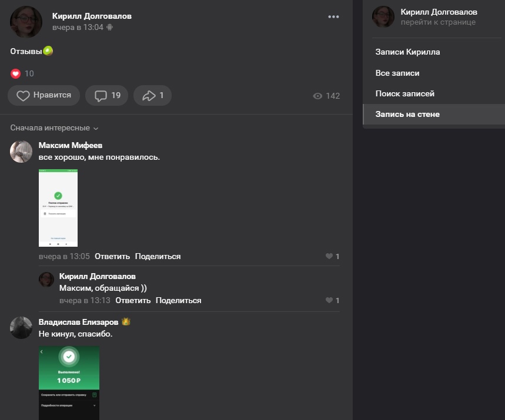Open comments via the speech bubble button

pyautogui.click(x=106, y=96)
